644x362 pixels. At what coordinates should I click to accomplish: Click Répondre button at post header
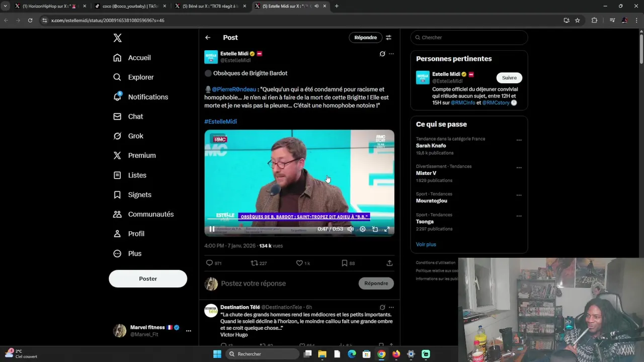tap(365, 38)
